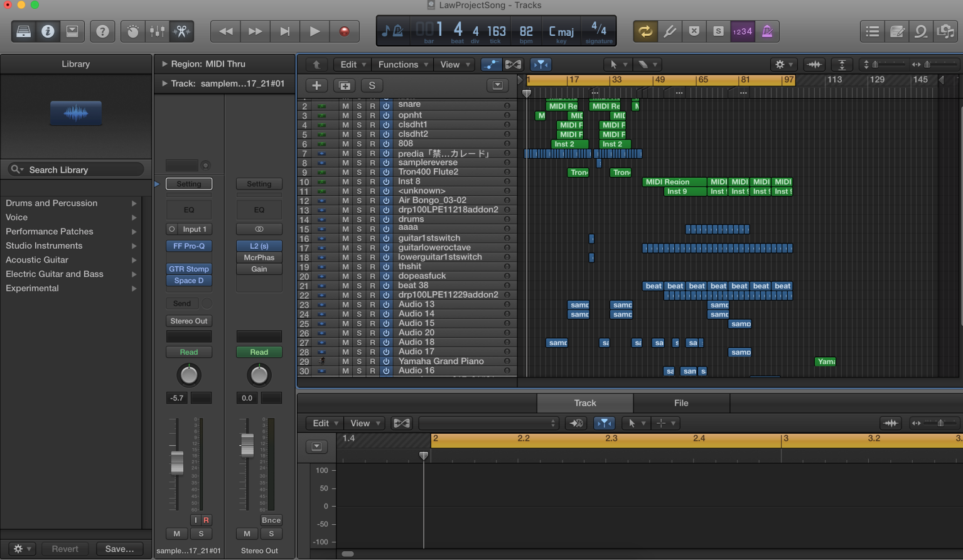Open the left-click tool pointer dropdown
The height and width of the screenshot is (560, 963).
(618, 64)
